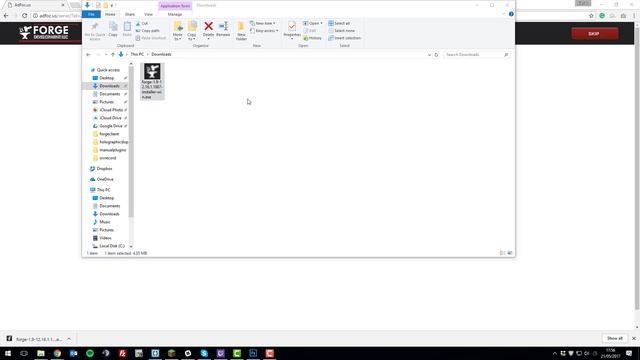Click the Copy icon in Clipboard group
Image resolution: width=640 pixels, height=360 pixels.
[113, 29]
